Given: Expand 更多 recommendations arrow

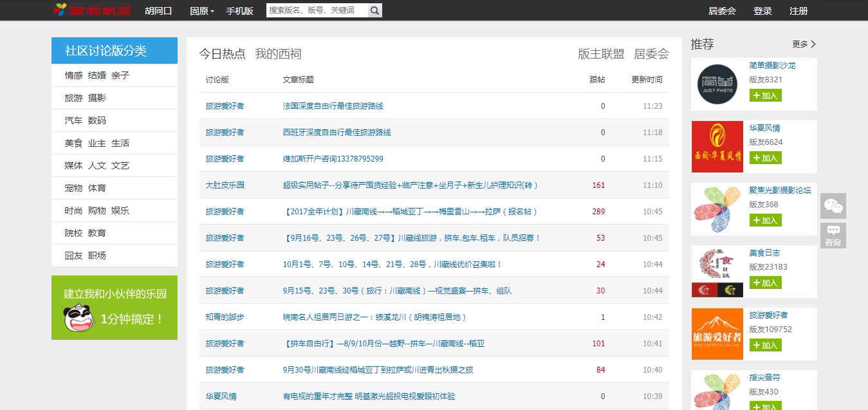Looking at the screenshot, I should pos(804,44).
